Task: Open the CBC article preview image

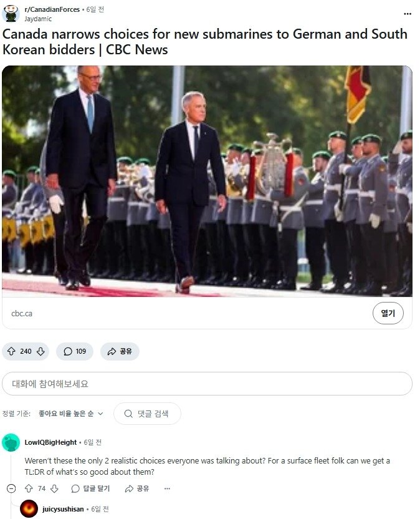Action: point(207,181)
